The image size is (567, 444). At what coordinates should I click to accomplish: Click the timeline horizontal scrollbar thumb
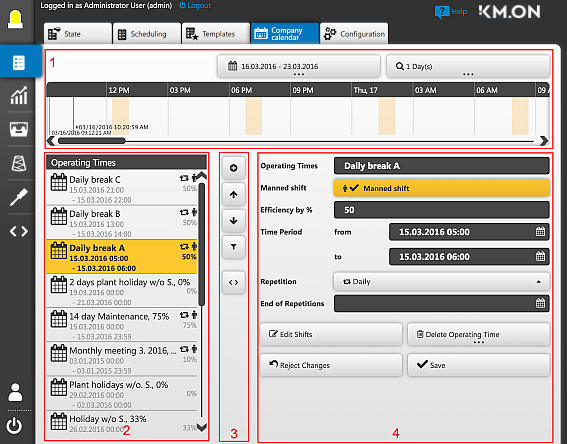click(x=92, y=141)
